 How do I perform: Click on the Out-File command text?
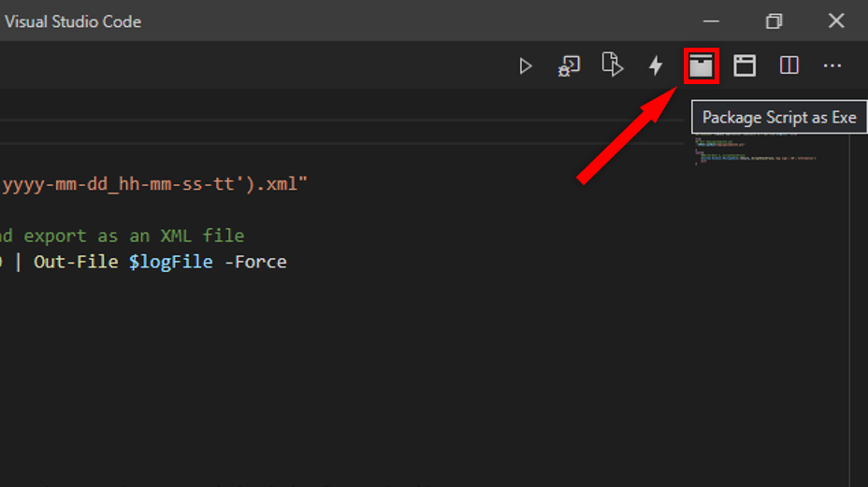76,262
